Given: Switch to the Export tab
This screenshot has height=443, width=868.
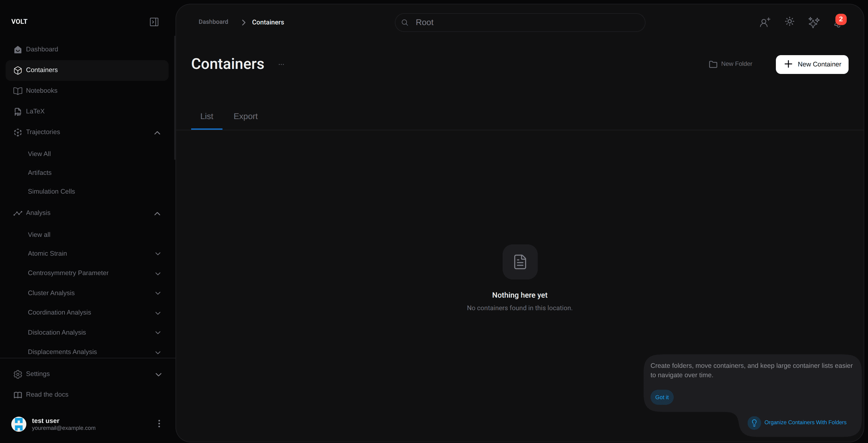Looking at the screenshot, I should (x=245, y=116).
